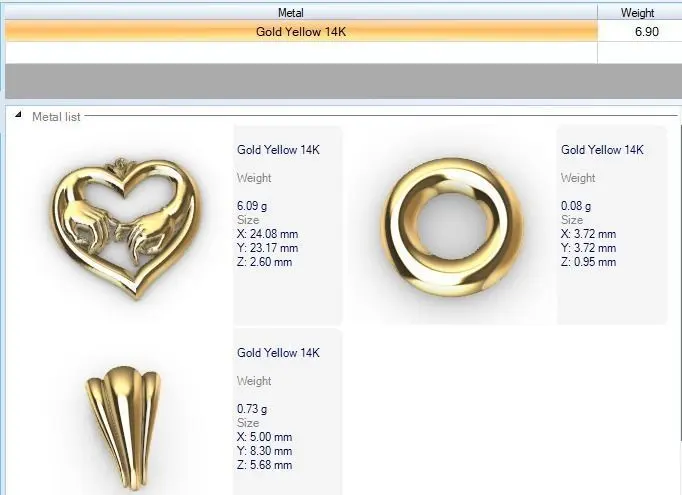Click the Metal list section label
The height and width of the screenshot is (495, 682).
tap(56, 117)
